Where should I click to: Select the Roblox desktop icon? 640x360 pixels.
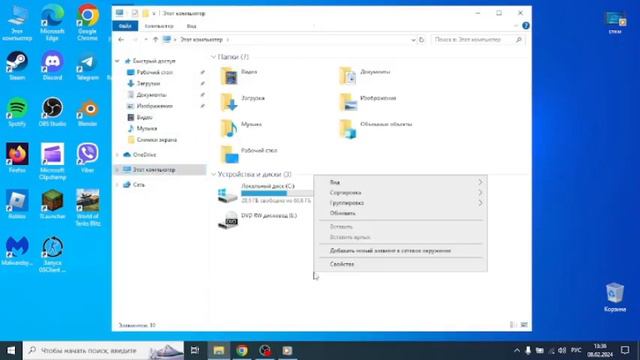(17, 204)
